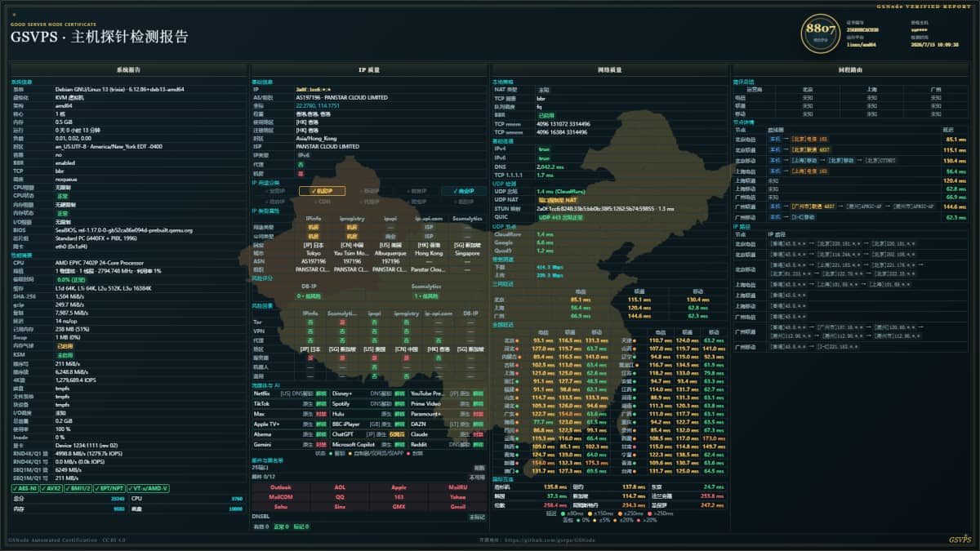The width and height of the screenshot is (980, 551).
Task: Click the GSVPS logo at bottom right
Action: pos(960,540)
